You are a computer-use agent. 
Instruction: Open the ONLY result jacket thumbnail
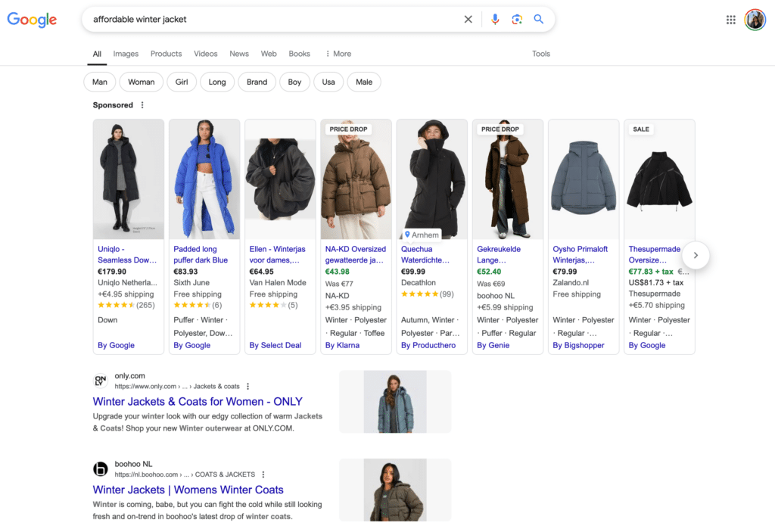395,402
